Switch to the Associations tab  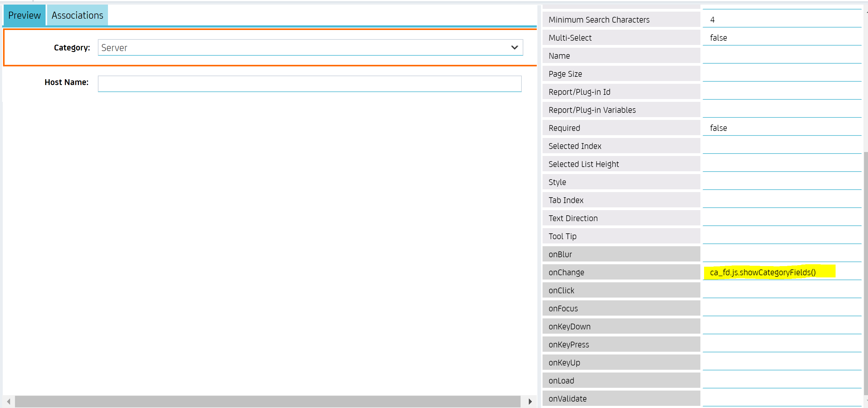(x=77, y=15)
